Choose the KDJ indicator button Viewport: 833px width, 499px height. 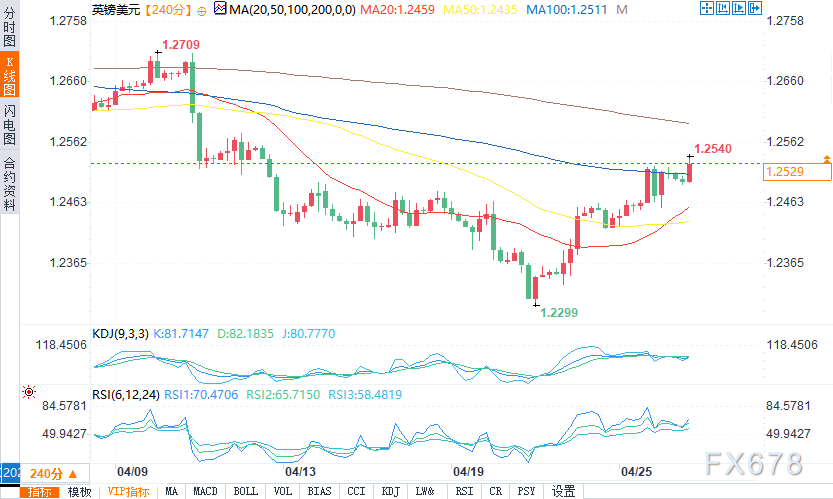pos(390,492)
